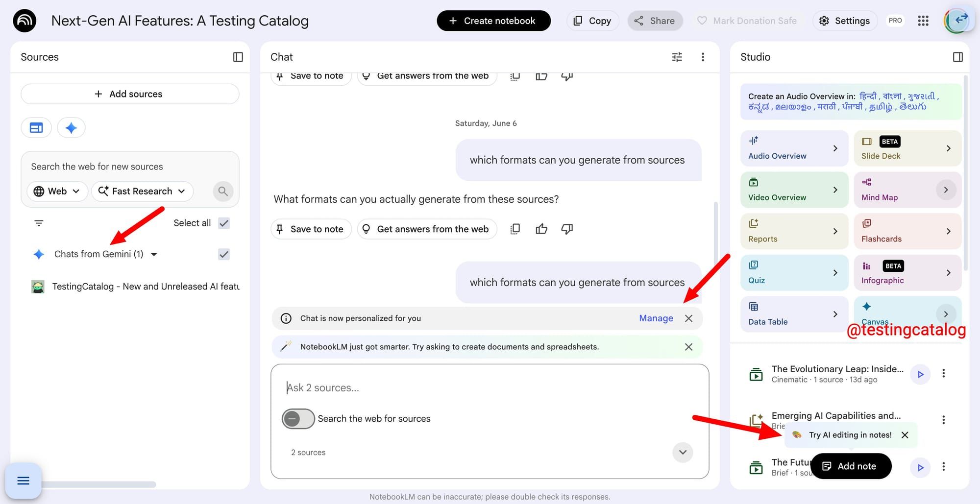Collapse the Chats from Gemini group

[154, 254]
